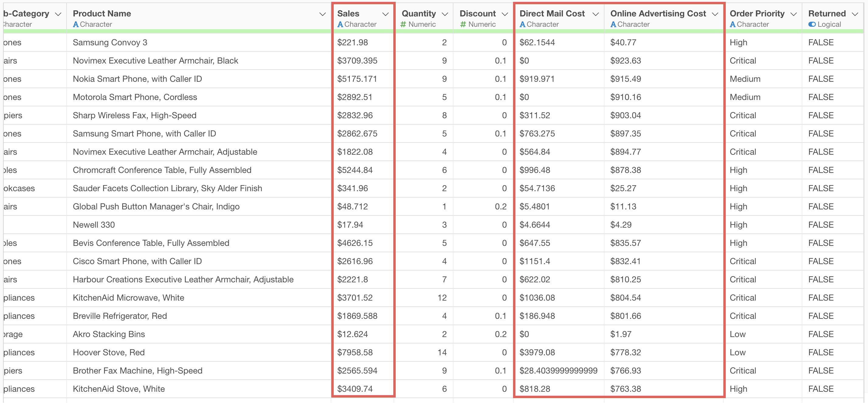Click the Character type icon under Order Priority
This screenshot has width=868, height=403.
pos(733,24)
